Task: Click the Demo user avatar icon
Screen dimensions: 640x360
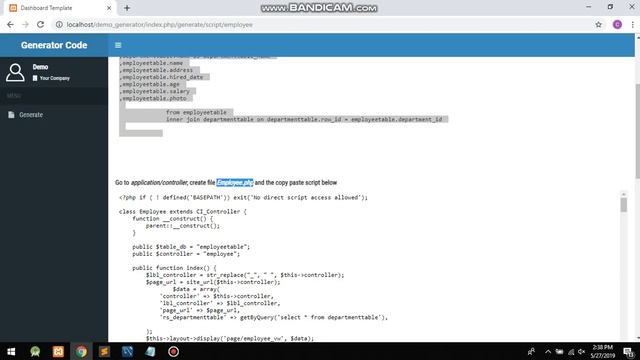Action: (x=15, y=72)
